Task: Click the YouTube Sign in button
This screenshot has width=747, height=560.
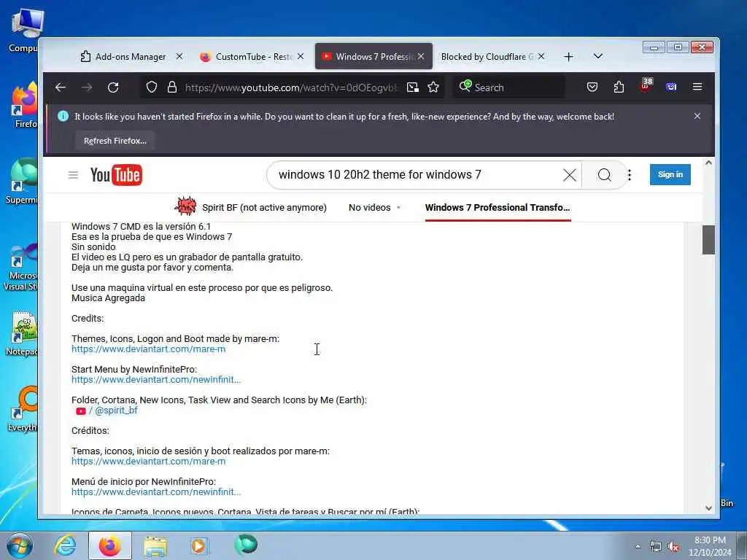Action: point(670,175)
